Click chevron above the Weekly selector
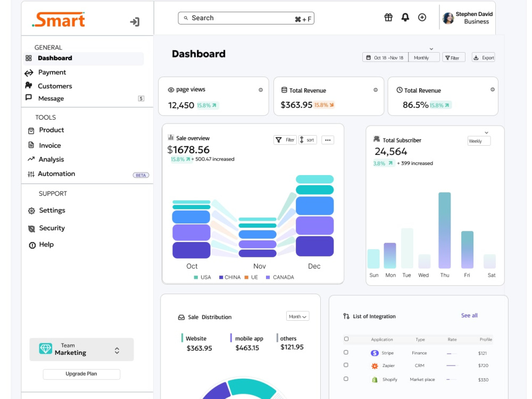The image size is (532, 399). (487, 132)
